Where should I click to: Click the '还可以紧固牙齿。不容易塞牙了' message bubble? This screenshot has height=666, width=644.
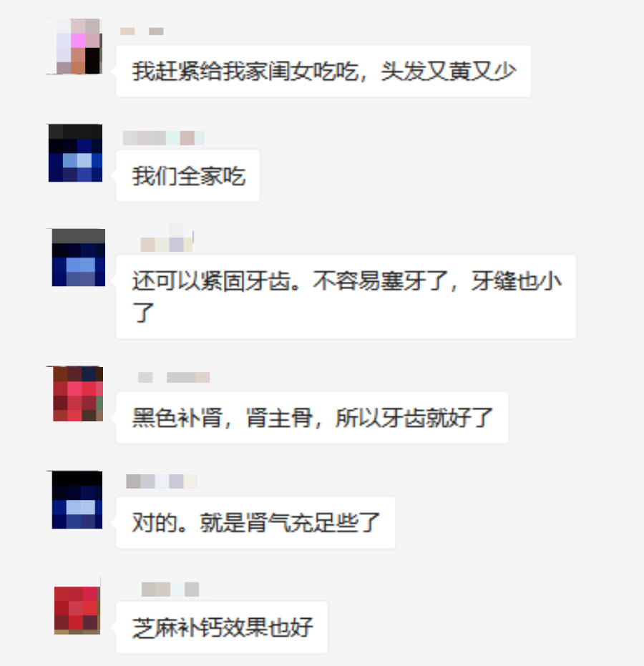(x=346, y=297)
